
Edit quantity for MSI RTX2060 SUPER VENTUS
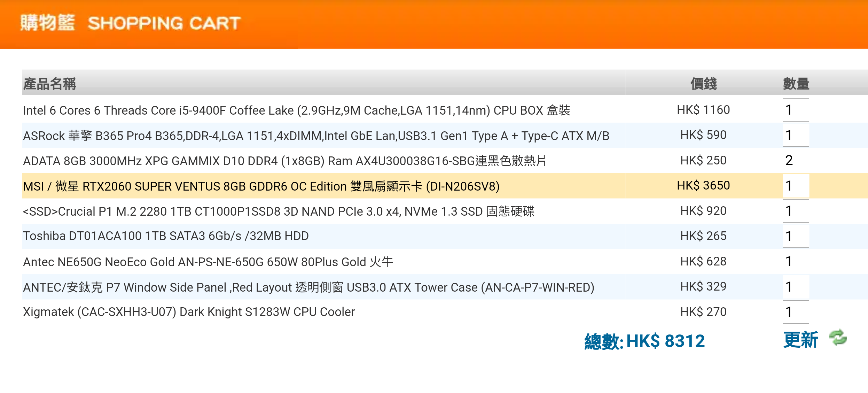tap(796, 186)
